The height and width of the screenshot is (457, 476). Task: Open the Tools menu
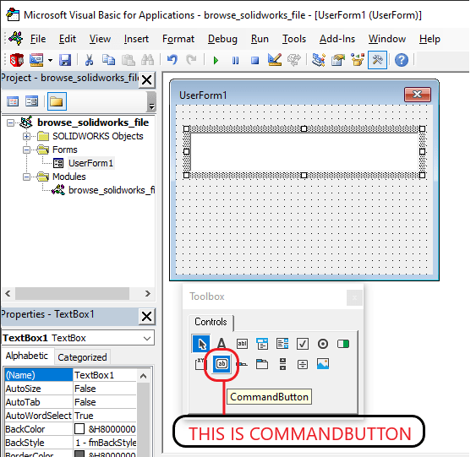coord(294,39)
